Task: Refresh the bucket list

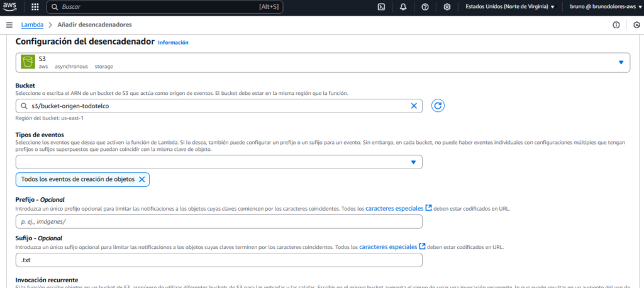Action: tap(438, 106)
